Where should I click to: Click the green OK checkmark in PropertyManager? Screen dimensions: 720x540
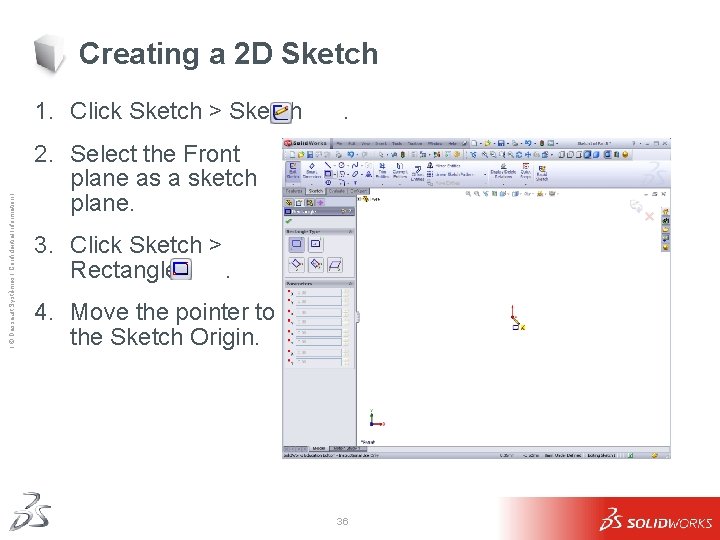point(289,221)
